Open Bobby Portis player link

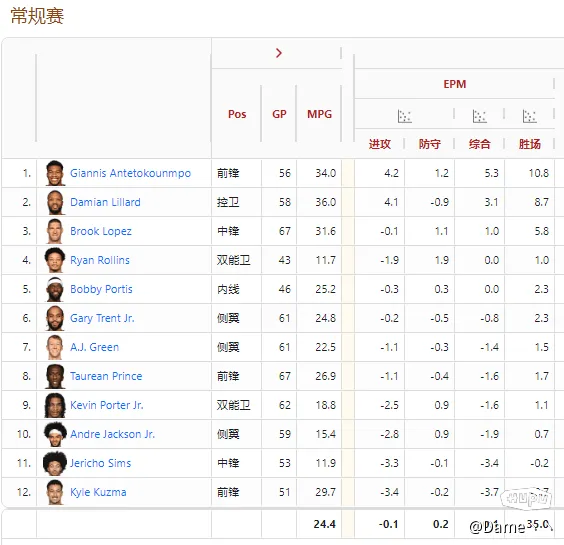pos(101,289)
